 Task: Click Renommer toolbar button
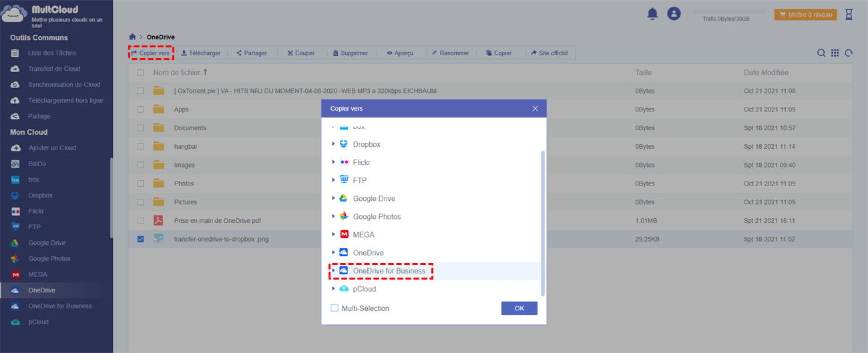point(450,53)
